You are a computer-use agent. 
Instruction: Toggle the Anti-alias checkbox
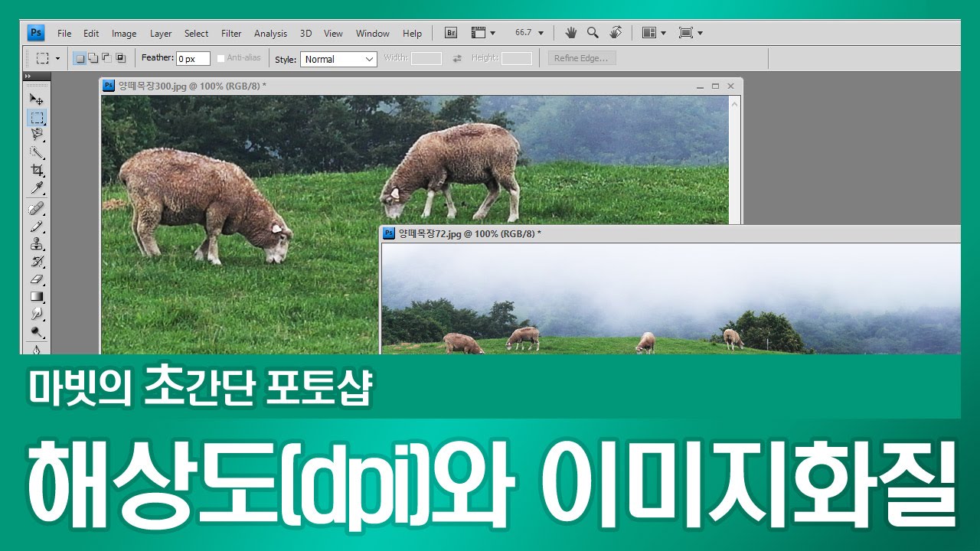pyautogui.click(x=220, y=58)
